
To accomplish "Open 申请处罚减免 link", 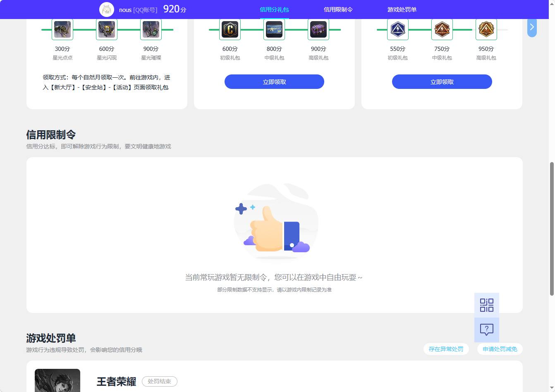I will tap(500, 349).
